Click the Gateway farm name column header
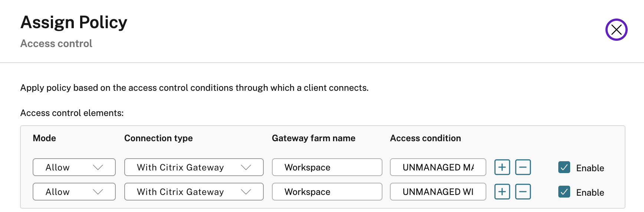 pos(313,138)
